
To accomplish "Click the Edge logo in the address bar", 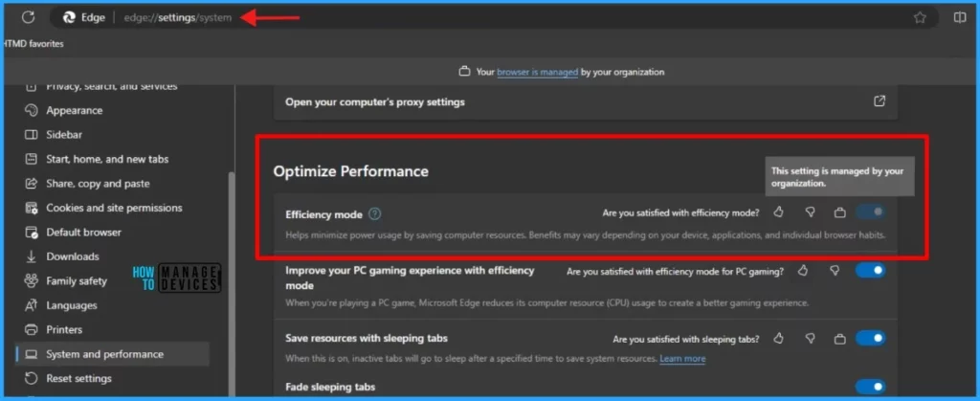I will (69, 17).
